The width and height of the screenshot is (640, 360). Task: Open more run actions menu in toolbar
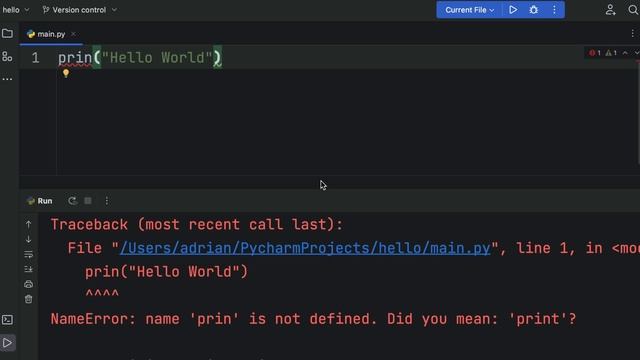point(554,10)
